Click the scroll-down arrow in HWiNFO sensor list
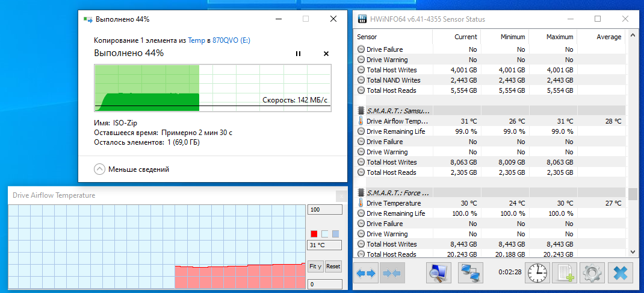Viewport: 644px width, 293px height. tap(632, 251)
